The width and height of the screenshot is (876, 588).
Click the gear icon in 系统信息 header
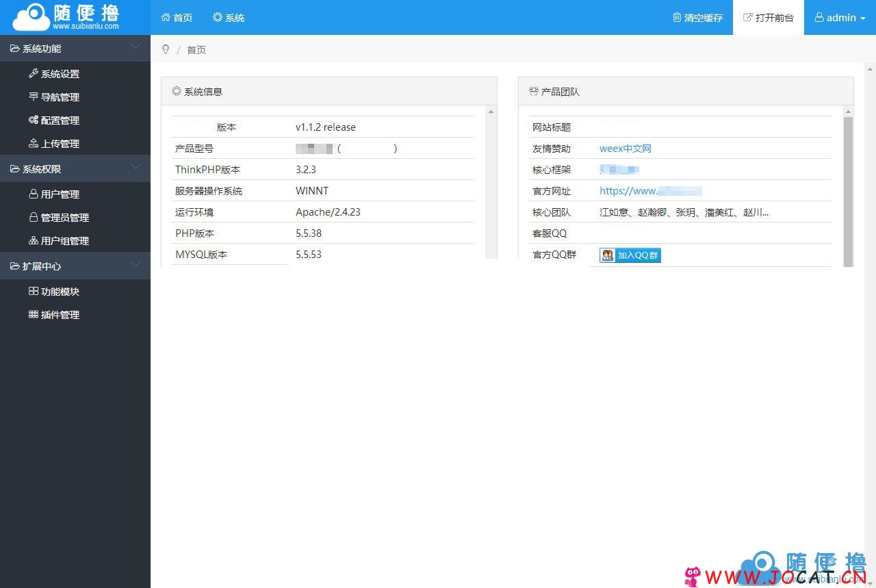point(177,91)
